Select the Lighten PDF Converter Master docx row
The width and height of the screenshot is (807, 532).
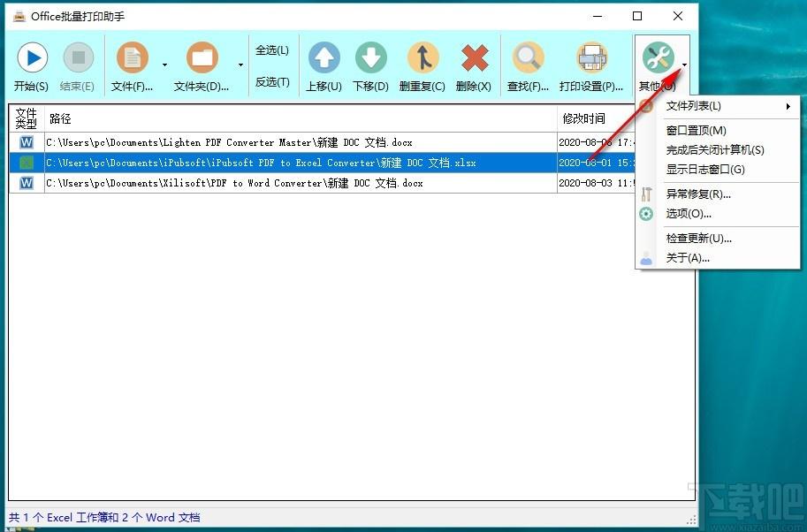(x=323, y=142)
